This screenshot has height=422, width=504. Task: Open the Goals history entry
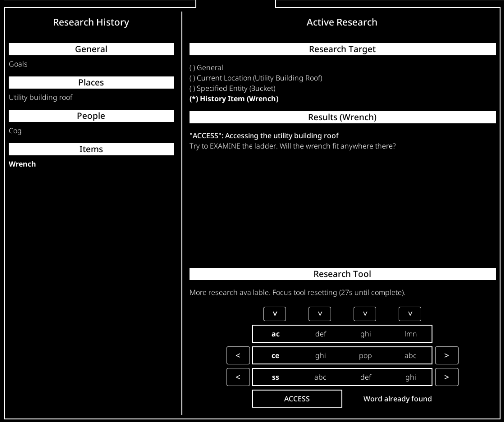point(18,64)
